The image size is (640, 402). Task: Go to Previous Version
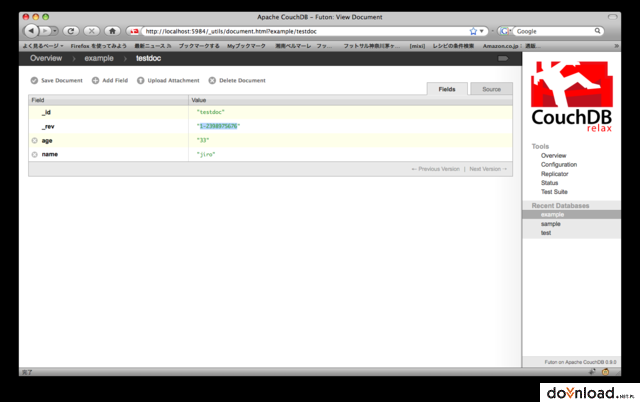[436, 169]
